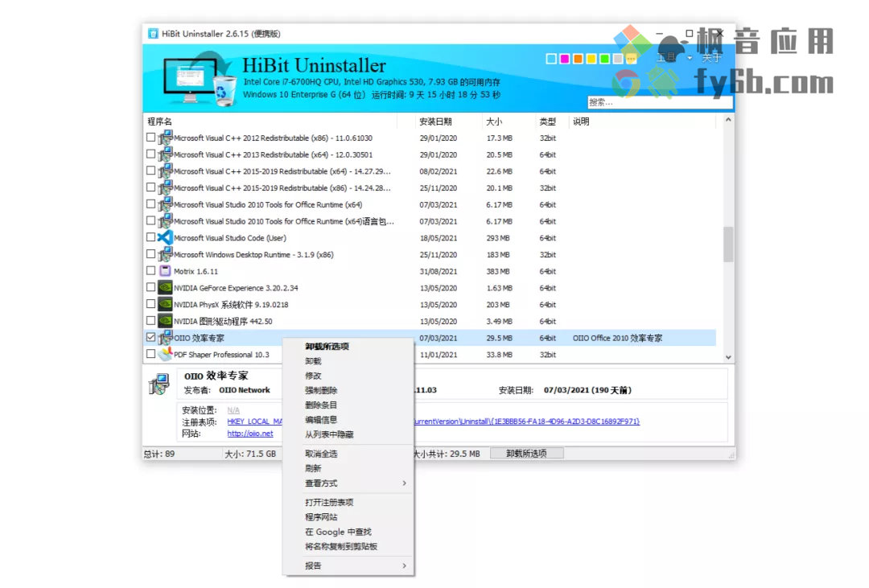
Task: Click the Visual C++ 2015-2019 (x64) icon
Action: pyautogui.click(x=165, y=171)
